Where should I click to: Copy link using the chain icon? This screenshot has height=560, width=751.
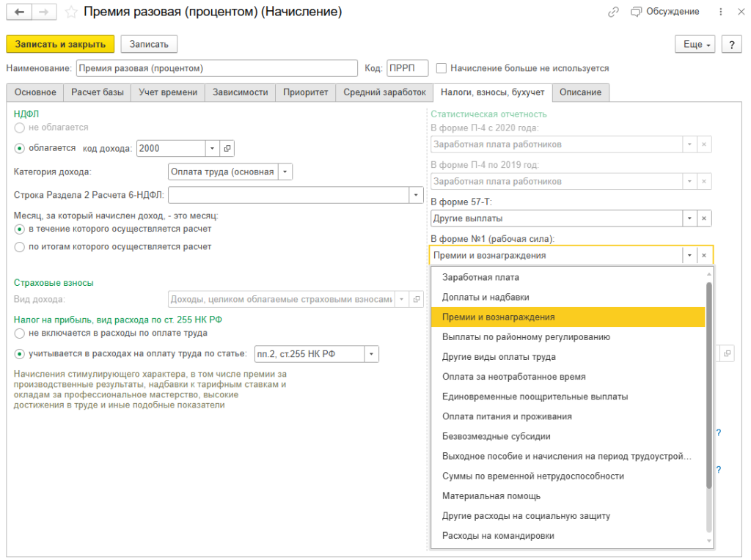[x=613, y=12]
